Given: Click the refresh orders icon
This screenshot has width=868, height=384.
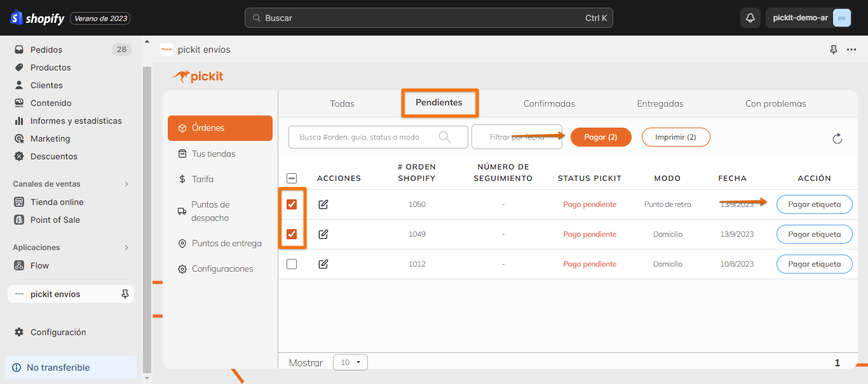Looking at the screenshot, I should tap(837, 138).
